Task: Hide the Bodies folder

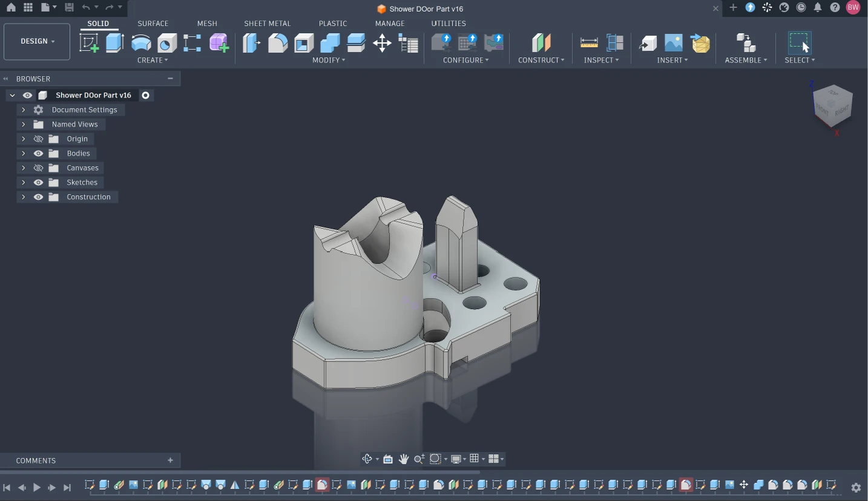Action: 38,153
